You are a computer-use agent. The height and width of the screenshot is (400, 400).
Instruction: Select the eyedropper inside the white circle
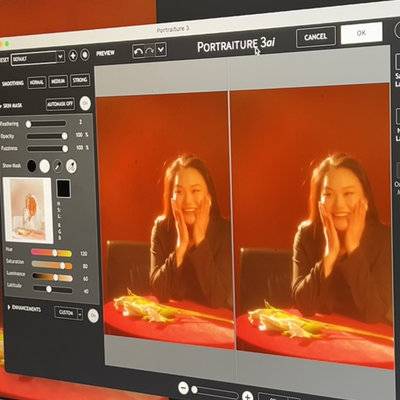[x=71, y=166]
